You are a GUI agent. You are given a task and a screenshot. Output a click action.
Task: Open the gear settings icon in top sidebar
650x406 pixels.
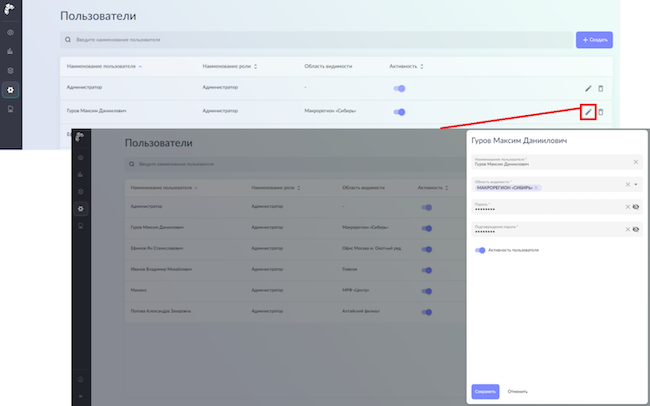[x=10, y=90]
